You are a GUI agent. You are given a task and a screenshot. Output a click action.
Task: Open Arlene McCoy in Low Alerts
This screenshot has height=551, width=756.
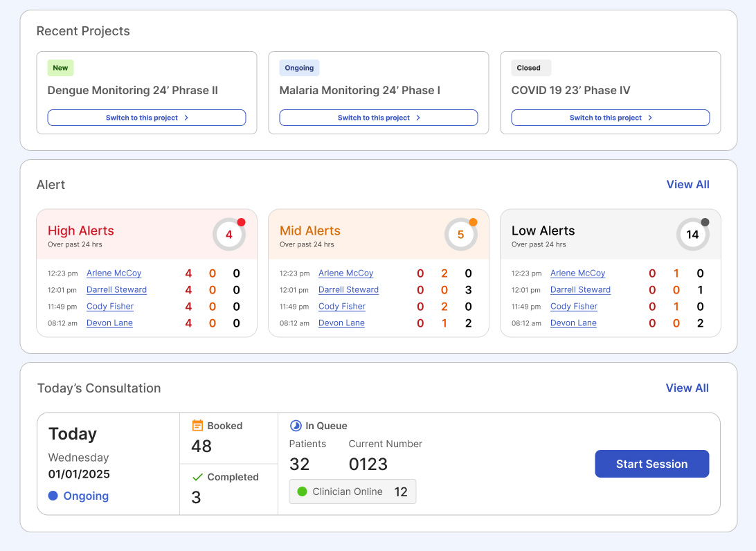[x=577, y=273]
